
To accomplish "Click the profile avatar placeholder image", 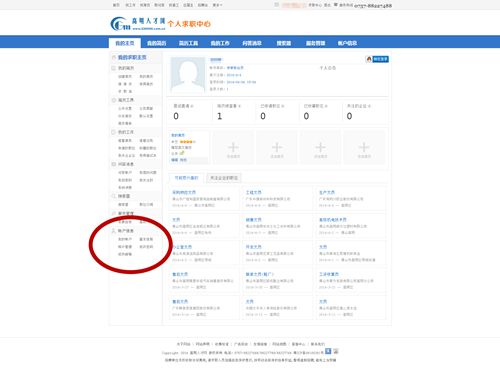I will pos(188,74).
